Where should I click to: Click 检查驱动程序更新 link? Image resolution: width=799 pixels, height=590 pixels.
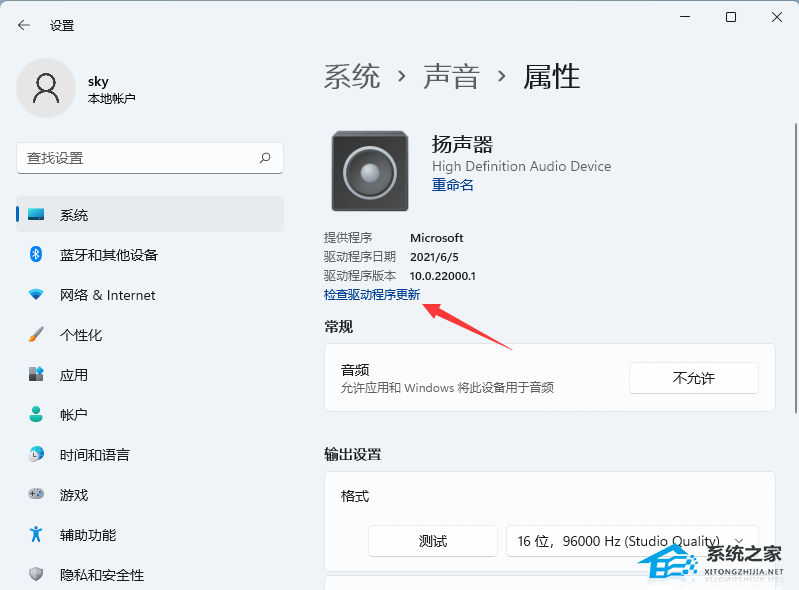(x=372, y=294)
